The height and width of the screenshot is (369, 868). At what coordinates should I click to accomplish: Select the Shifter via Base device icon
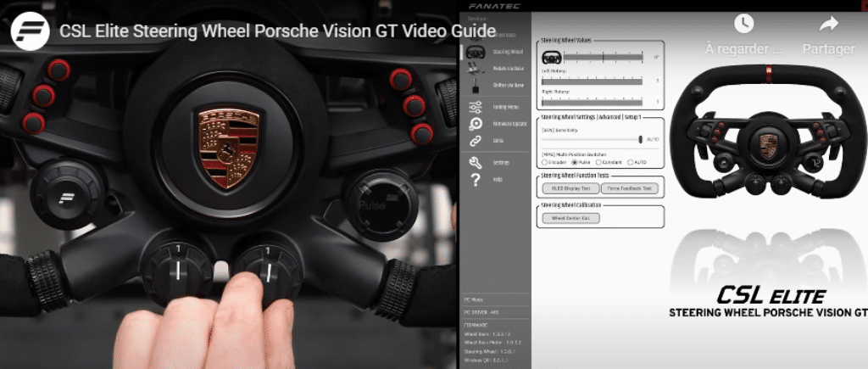(475, 86)
